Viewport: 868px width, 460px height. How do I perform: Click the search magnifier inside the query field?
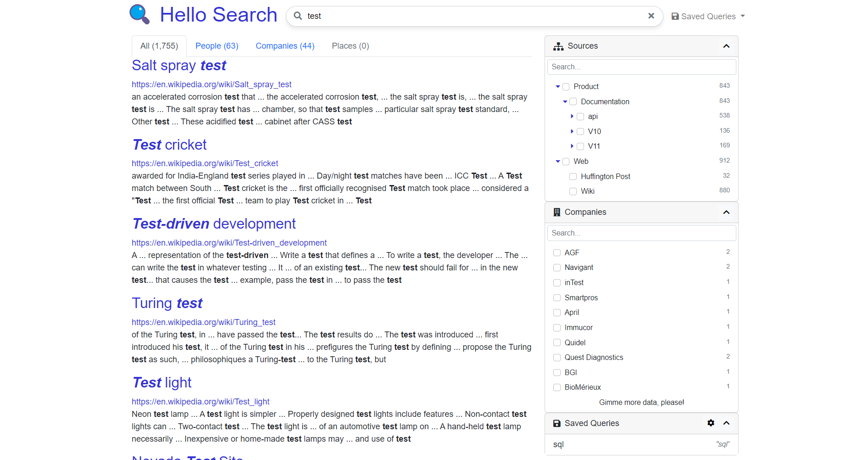[x=298, y=16]
